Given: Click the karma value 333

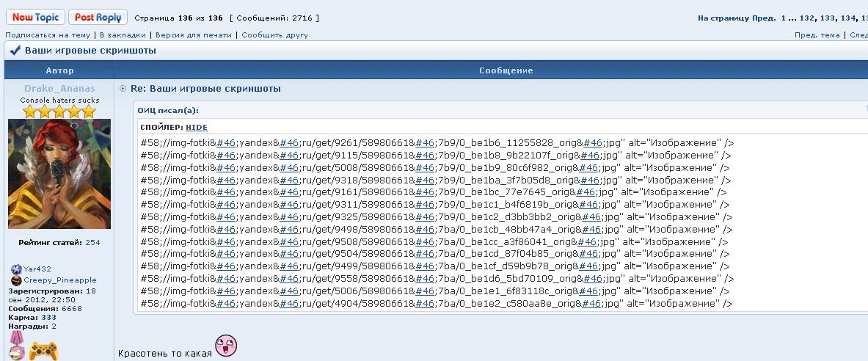Looking at the screenshot, I should (x=48, y=317).
